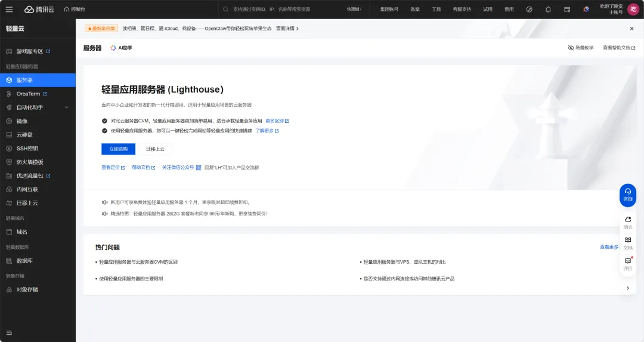
Task: Click the 数据库 sidebar icon
Action: tap(9, 261)
